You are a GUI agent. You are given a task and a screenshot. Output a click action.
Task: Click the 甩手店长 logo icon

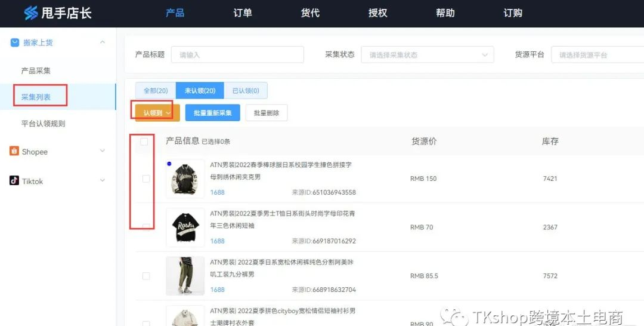[31, 13]
